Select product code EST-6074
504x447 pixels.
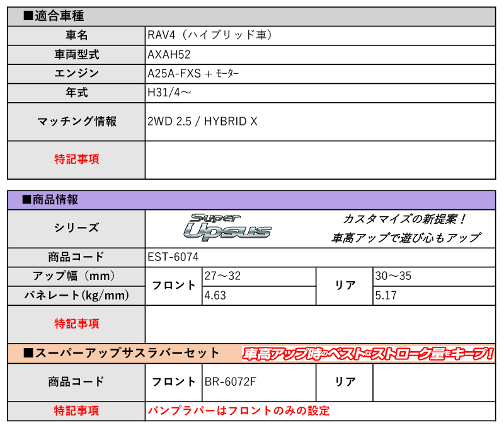(x=173, y=257)
